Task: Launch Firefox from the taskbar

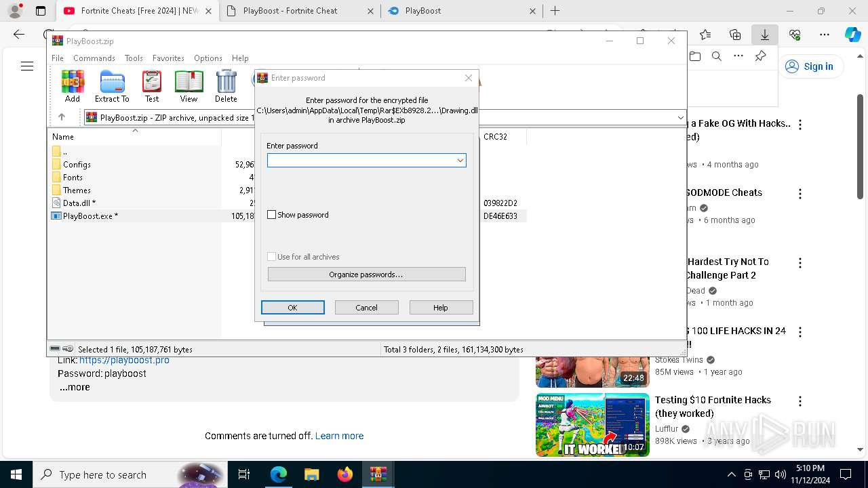Action: pos(345,474)
